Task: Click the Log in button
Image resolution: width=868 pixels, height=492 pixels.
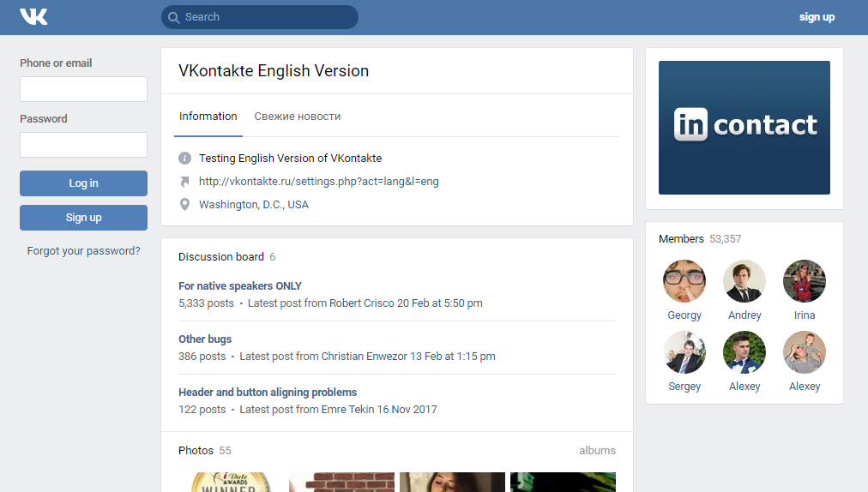Action: [x=83, y=183]
